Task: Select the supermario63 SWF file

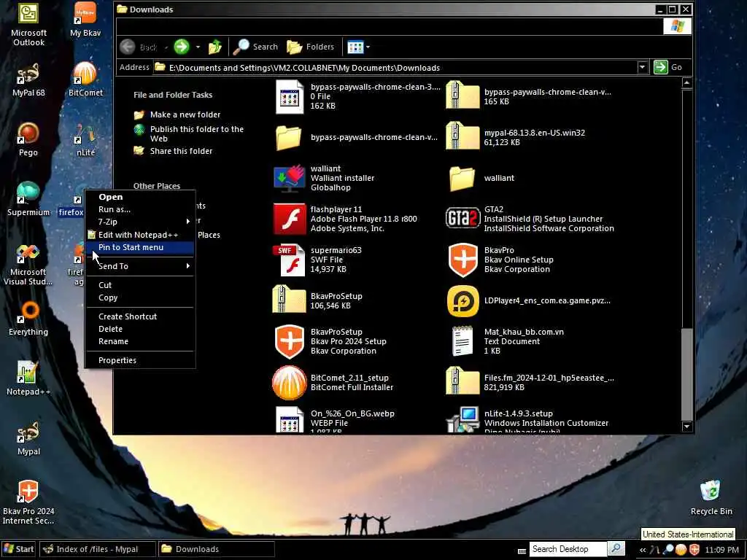Action: [317, 260]
